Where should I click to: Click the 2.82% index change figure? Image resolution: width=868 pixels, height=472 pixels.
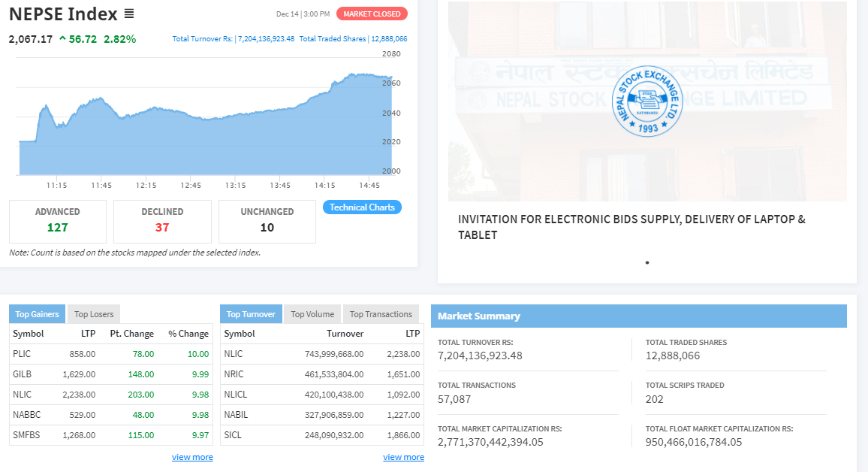(119, 39)
